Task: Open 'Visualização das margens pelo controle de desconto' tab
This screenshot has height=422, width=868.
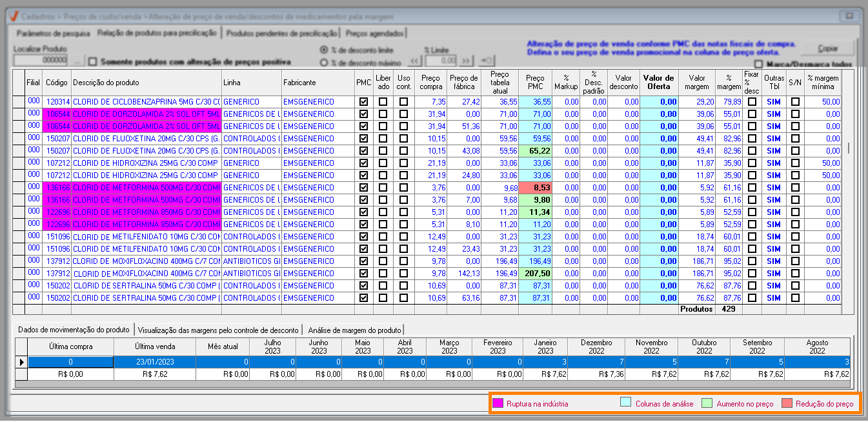Action: click(218, 330)
